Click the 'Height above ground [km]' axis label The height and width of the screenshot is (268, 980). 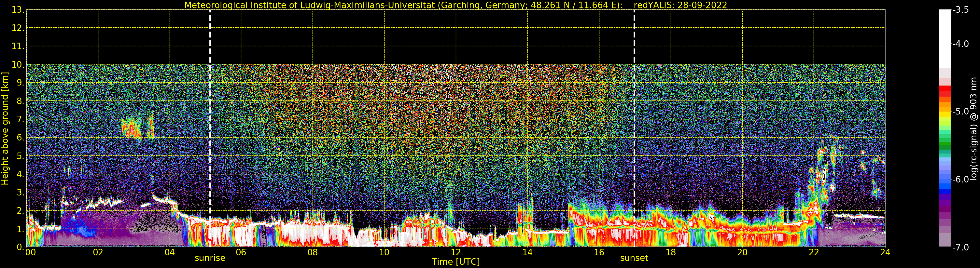tap(5, 128)
